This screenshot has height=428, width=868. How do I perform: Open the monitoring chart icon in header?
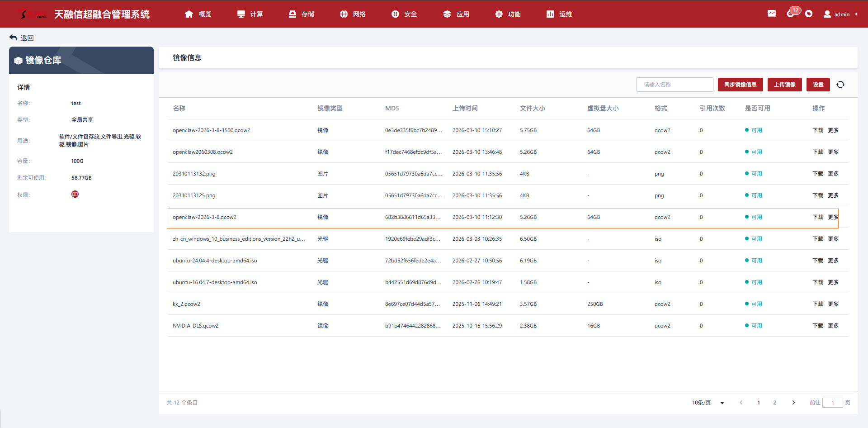(772, 14)
